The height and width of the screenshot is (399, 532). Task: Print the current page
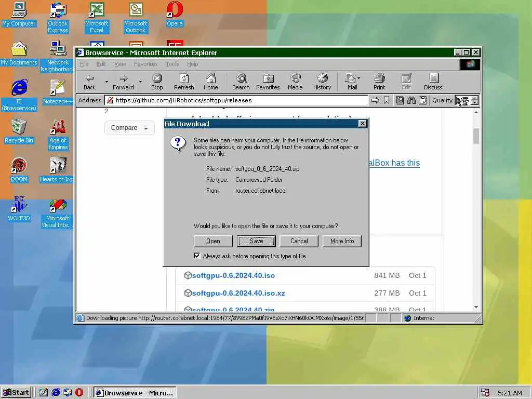click(379, 82)
